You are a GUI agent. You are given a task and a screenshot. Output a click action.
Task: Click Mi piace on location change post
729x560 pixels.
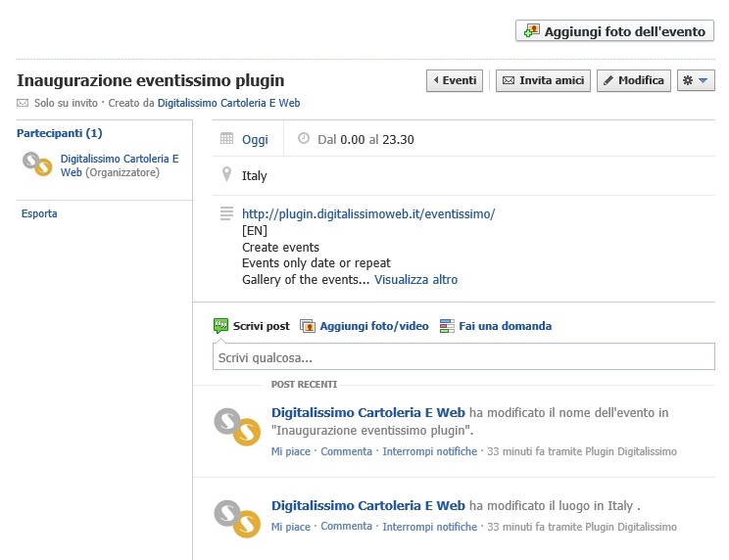(291, 527)
